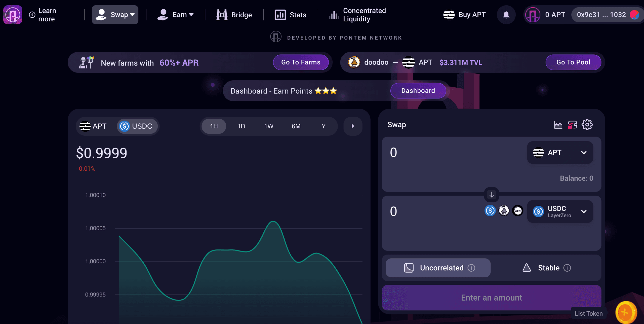Select Uncorrelated curve type

pos(438,268)
